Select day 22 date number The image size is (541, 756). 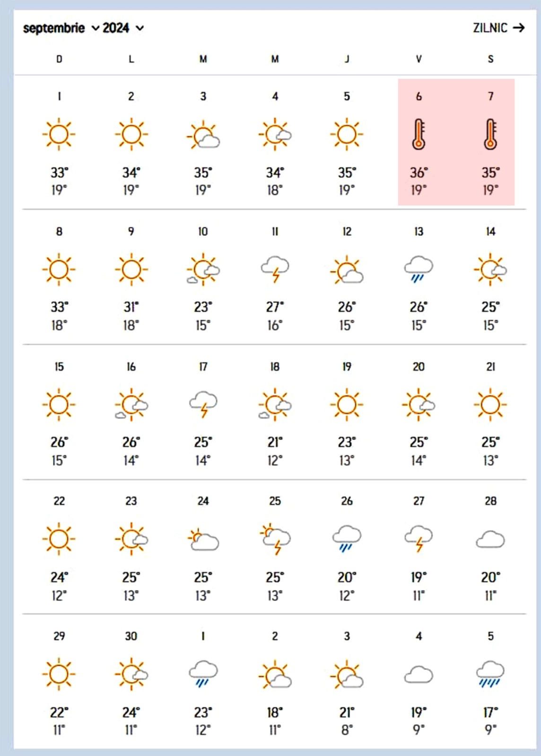[x=59, y=501]
